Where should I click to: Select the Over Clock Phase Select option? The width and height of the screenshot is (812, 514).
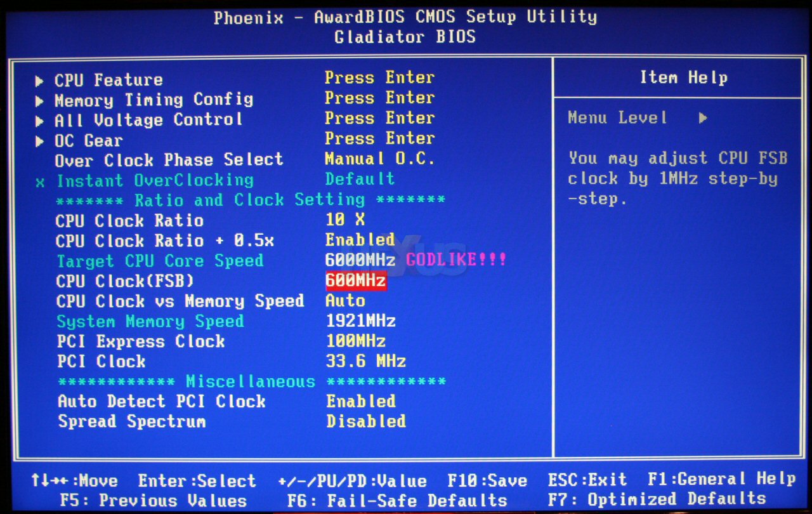(x=169, y=160)
